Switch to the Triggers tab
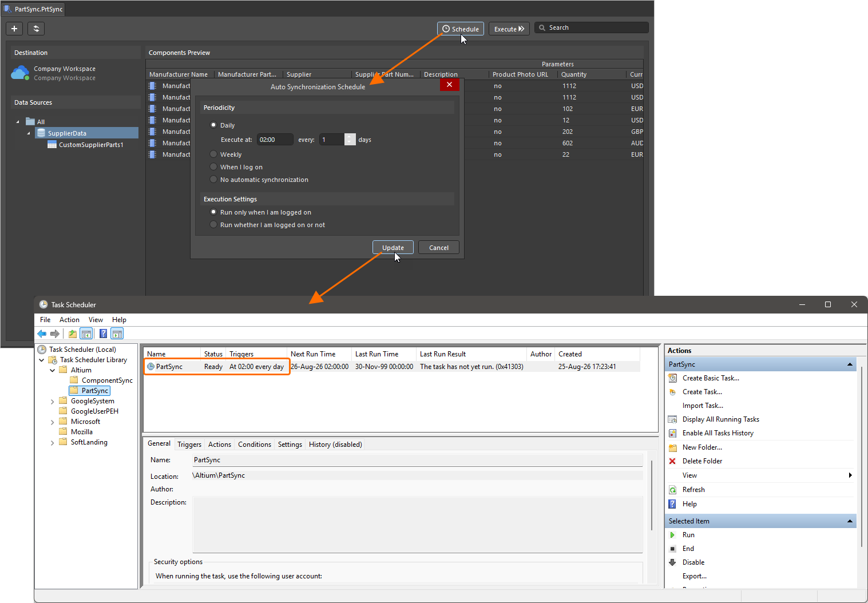The height and width of the screenshot is (603, 868). (189, 445)
